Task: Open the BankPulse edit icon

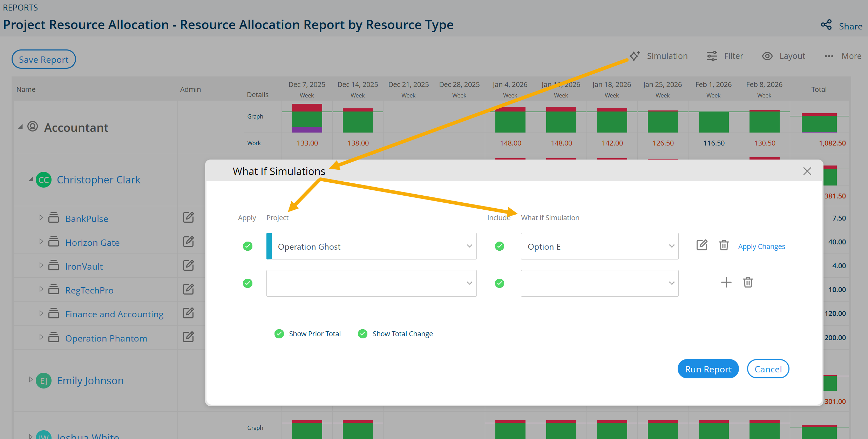Action: pyautogui.click(x=188, y=217)
